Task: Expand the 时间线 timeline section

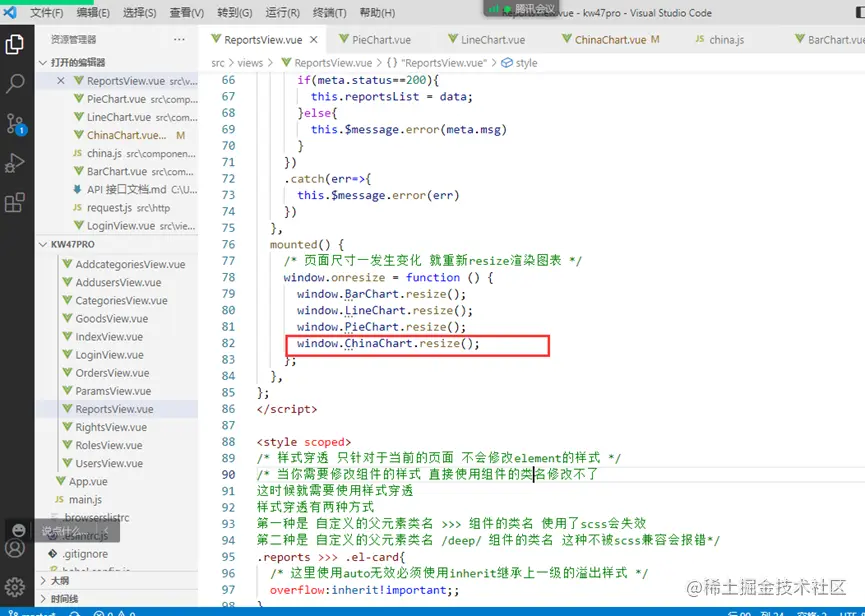Action: pos(116,599)
